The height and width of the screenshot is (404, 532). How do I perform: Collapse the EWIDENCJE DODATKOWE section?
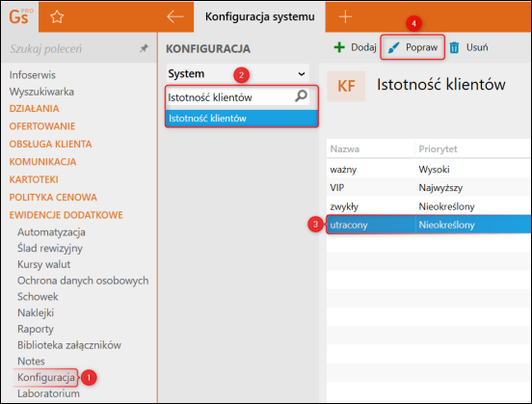point(66,215)
